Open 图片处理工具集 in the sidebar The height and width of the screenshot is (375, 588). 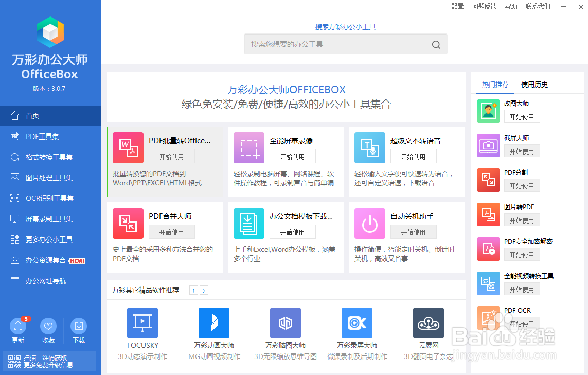tap(50, 178)
